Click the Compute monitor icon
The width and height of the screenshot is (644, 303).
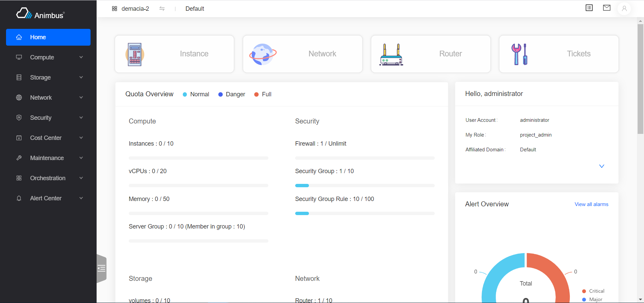[x=19, y=57]
